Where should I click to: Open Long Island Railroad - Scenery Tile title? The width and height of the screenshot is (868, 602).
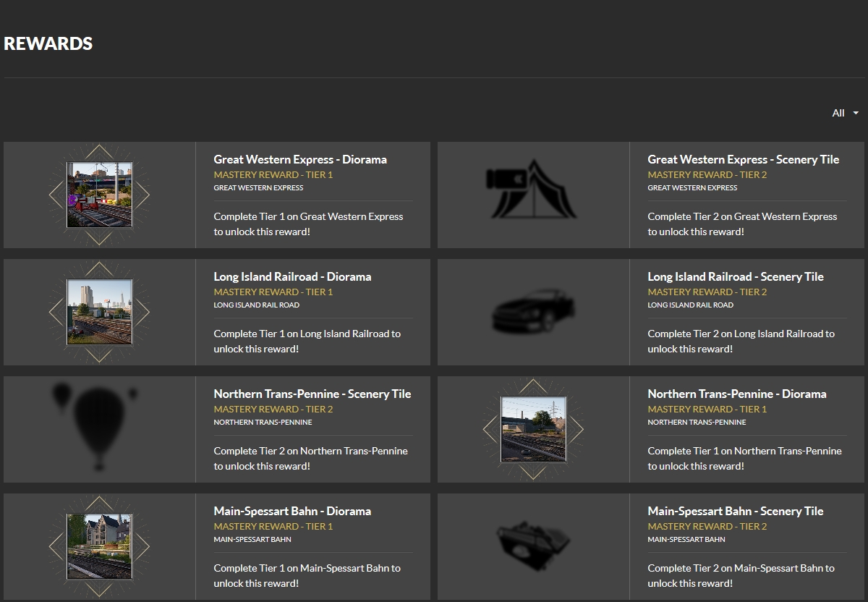pyautogui.click(x=736, y=276)
